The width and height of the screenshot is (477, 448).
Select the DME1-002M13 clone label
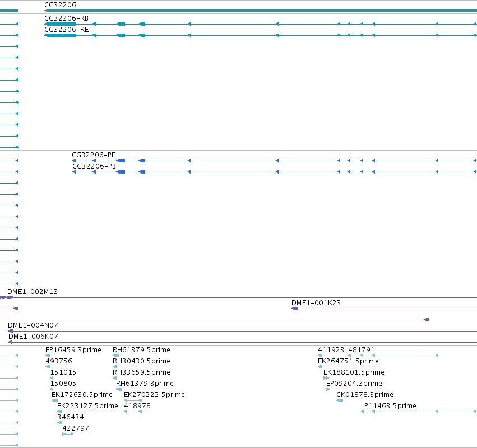pos(33,292)
